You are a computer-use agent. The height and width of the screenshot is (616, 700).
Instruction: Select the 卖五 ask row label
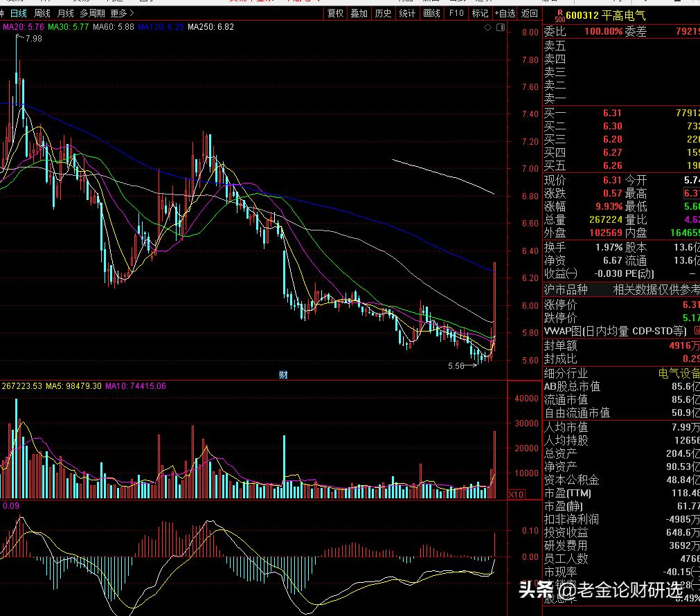click(555, 46)
